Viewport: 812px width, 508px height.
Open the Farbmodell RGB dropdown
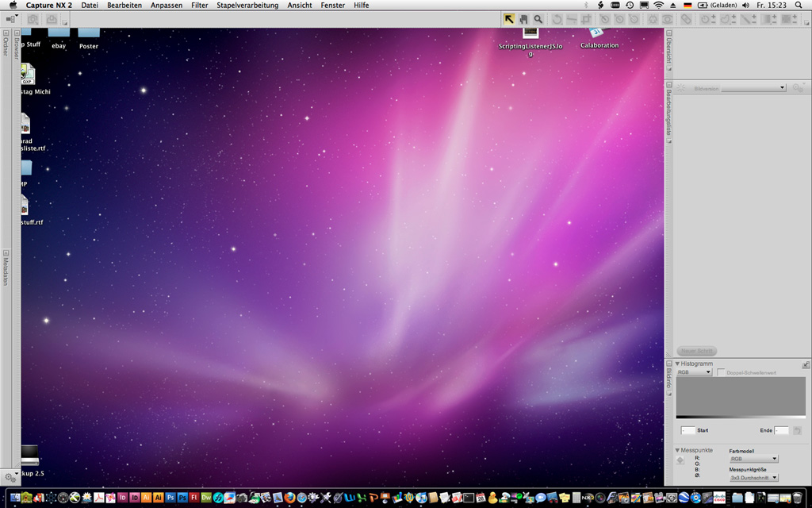click(x=753, y=459)
